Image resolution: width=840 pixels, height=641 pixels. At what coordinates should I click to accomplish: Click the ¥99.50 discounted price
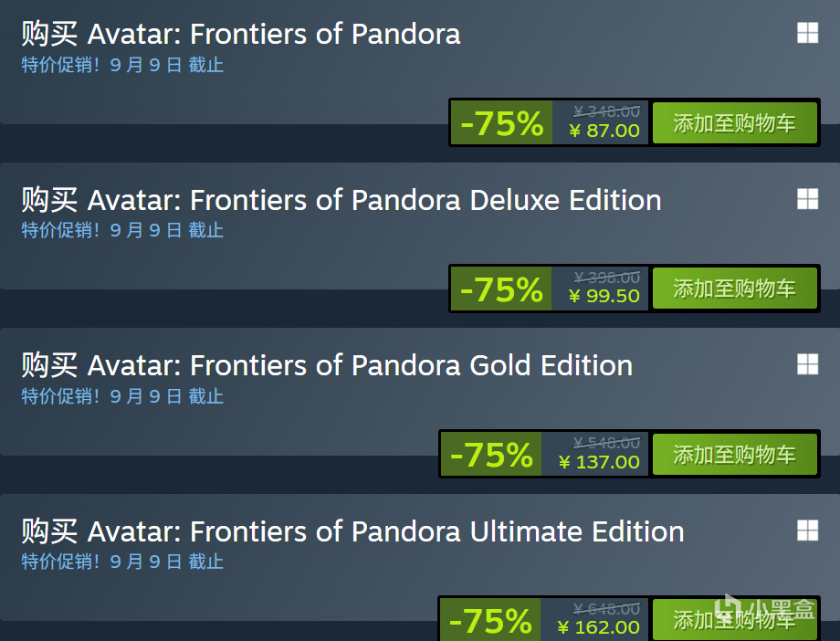click(604, 296)
